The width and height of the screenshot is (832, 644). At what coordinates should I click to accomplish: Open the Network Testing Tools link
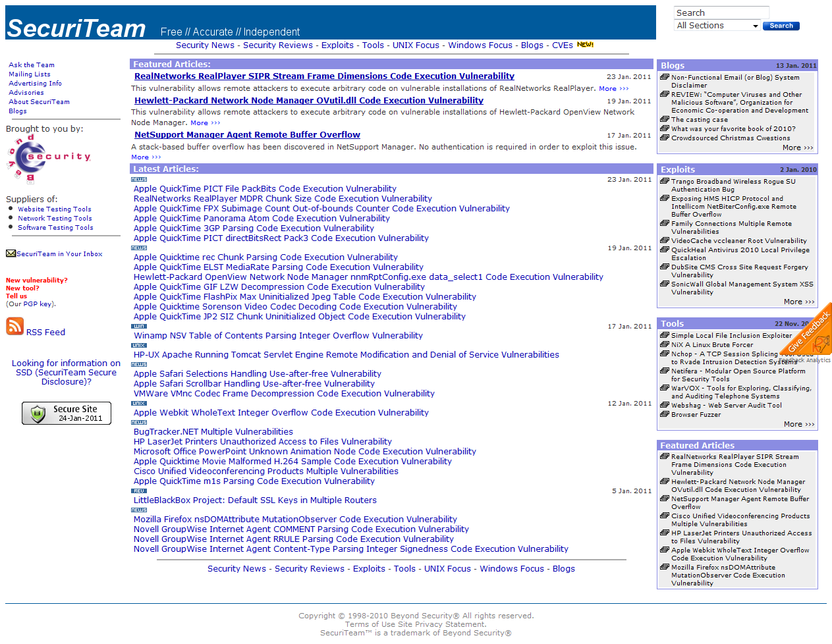click(x=55, y=218)
